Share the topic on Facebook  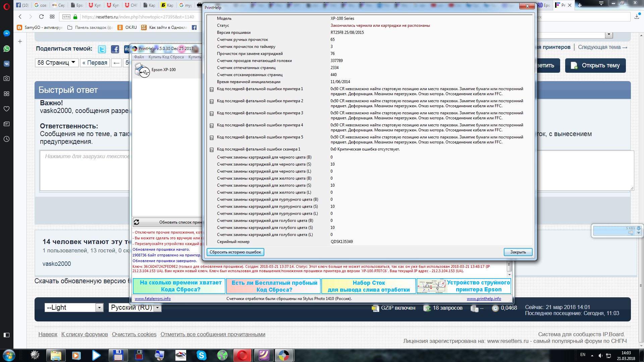[115, 49]
